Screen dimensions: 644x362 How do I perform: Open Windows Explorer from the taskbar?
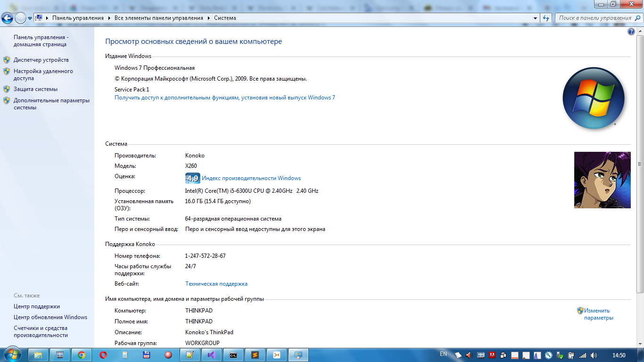point(38,355)
